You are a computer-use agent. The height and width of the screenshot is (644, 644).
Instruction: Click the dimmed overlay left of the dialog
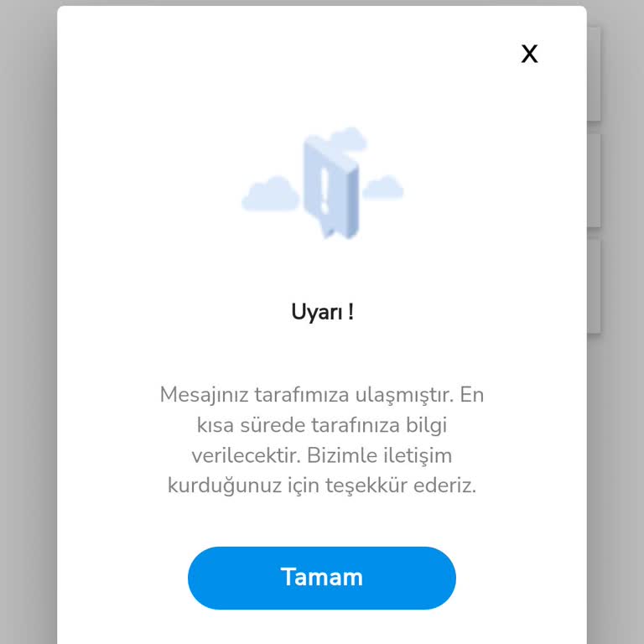pos(28,322)
